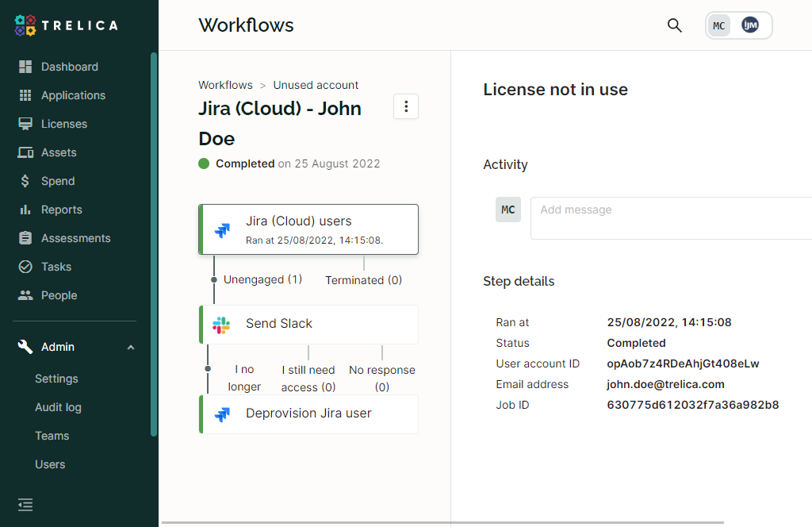Click the MC user avatar in header
The image size is (812, 527).
718,25
